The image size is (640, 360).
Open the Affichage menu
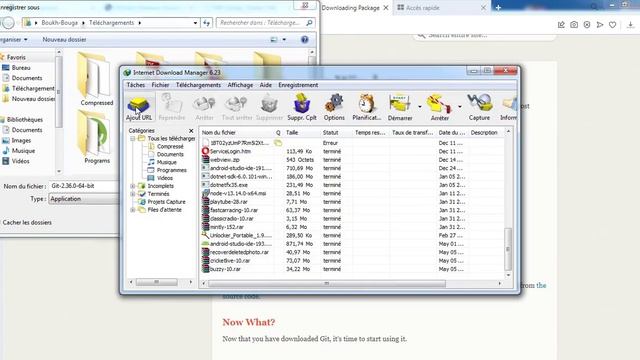tap(240, 85)
